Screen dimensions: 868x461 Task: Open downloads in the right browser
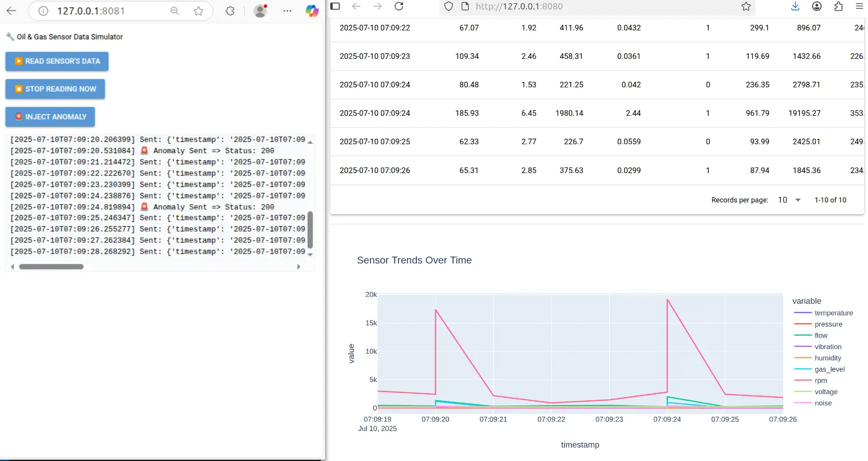point(795,6)
